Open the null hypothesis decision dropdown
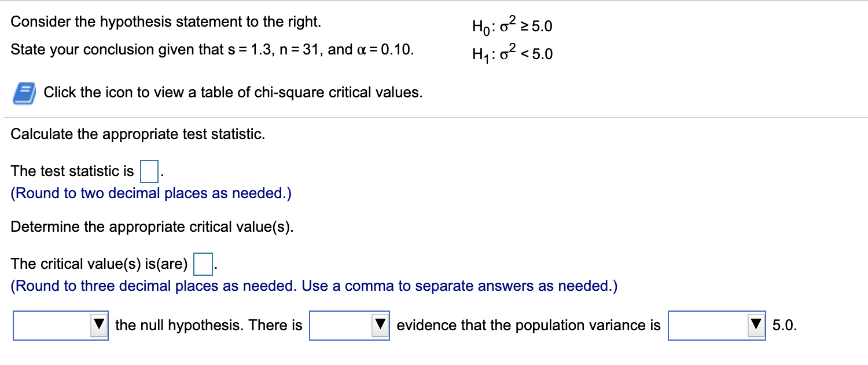The height and width of the screenshot is (365, 868). pyautogui.click(x=60, y=326)
